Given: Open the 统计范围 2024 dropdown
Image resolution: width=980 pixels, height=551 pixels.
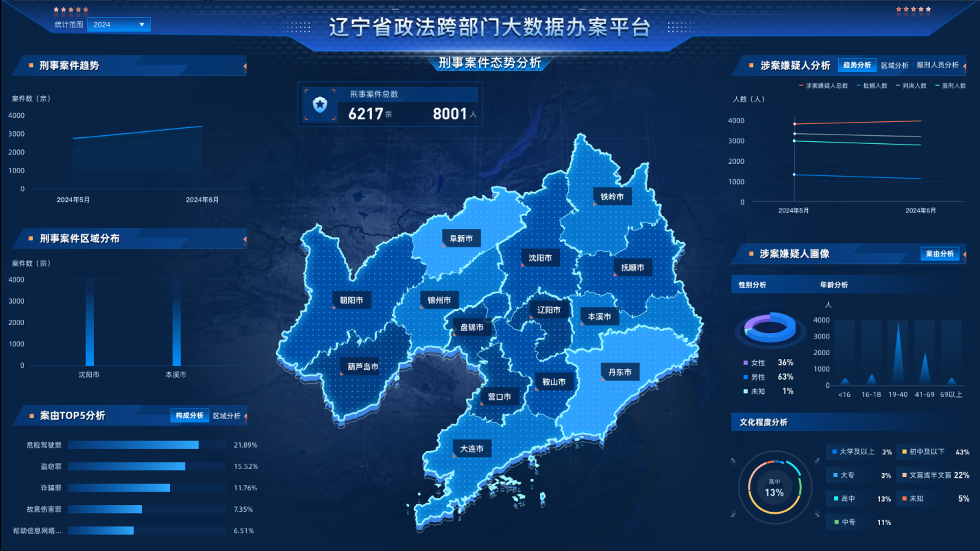Looking at the screenshot, I should pos(119,25).
